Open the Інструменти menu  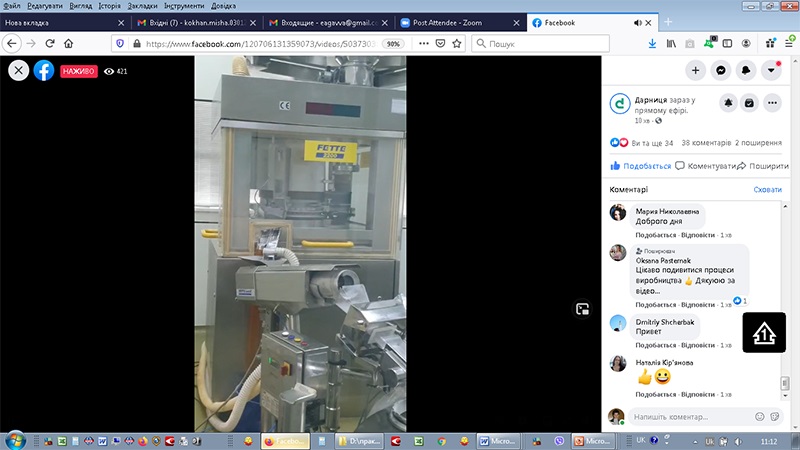tap(184, 6)
